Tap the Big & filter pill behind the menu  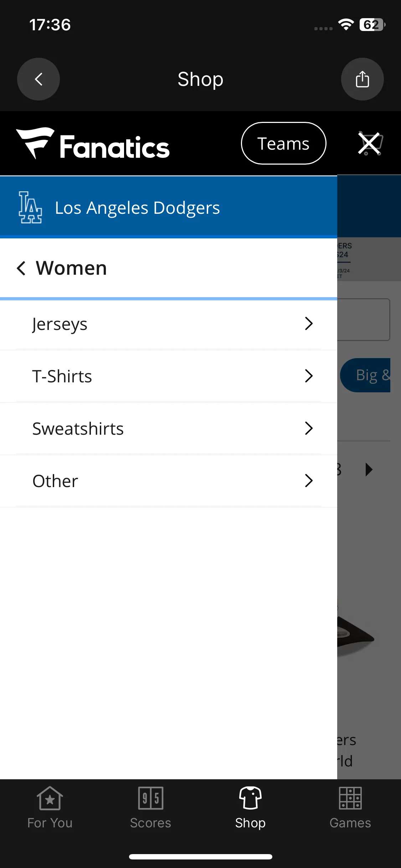tap(365, 375)
